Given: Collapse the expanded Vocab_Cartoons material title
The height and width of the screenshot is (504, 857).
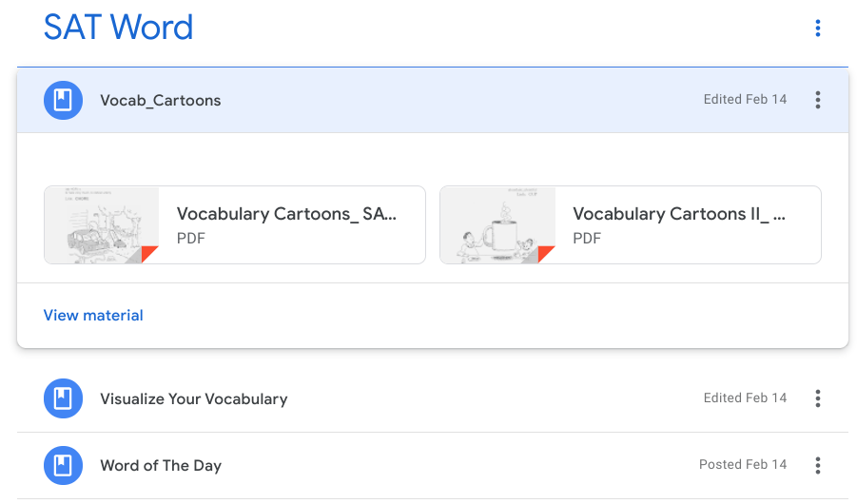Looking at the screenshot, I should tap(161, 100).
